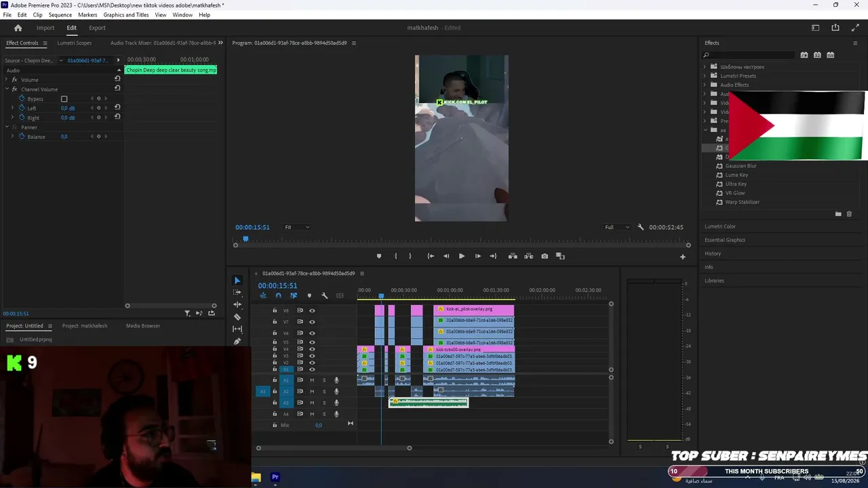Select the Razor tool

pyautogui.click(x=237, y=317)
